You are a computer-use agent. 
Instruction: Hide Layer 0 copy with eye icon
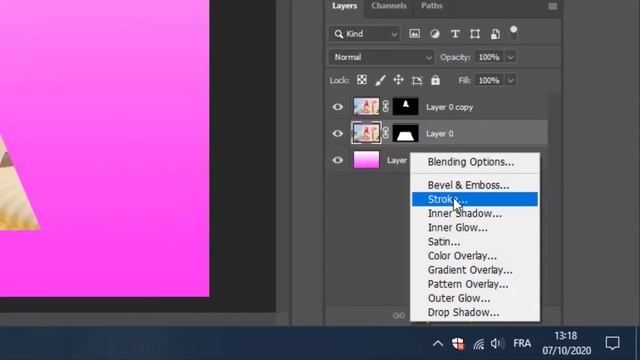pyautogui.click(x=338, y=107)
